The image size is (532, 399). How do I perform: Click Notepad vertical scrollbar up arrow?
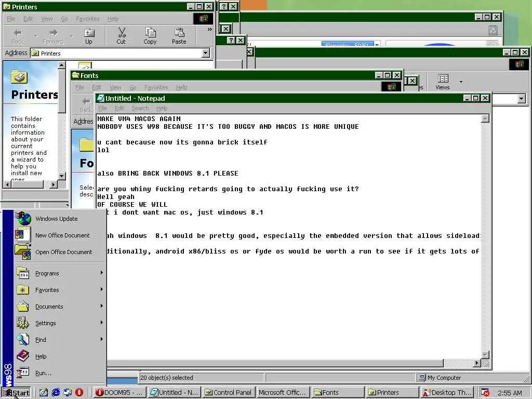pyautogui.click(x=485, y=118)
